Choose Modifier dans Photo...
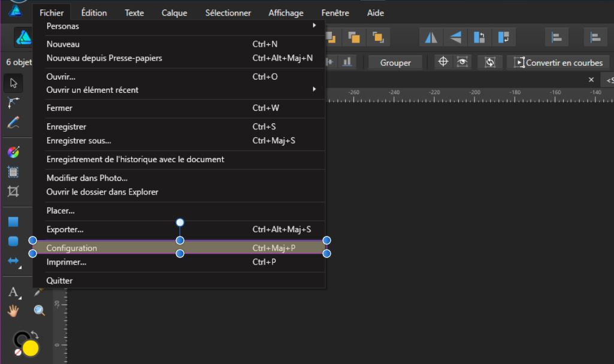This screenshot has width=614, height=364. pyautogui.click(x=180, y=178)
